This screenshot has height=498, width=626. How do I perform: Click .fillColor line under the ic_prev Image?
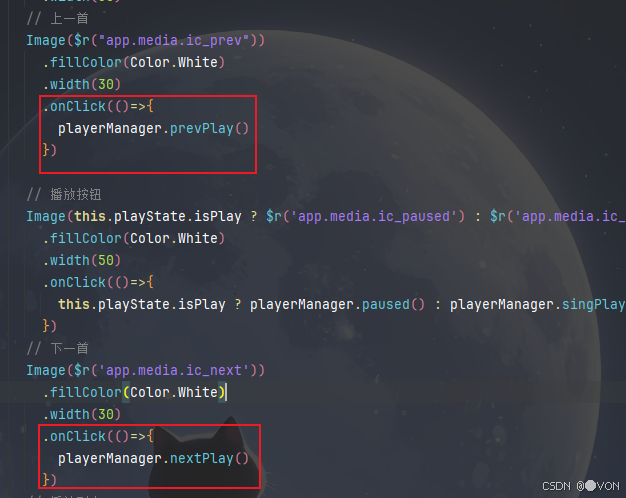click(134, 62)
